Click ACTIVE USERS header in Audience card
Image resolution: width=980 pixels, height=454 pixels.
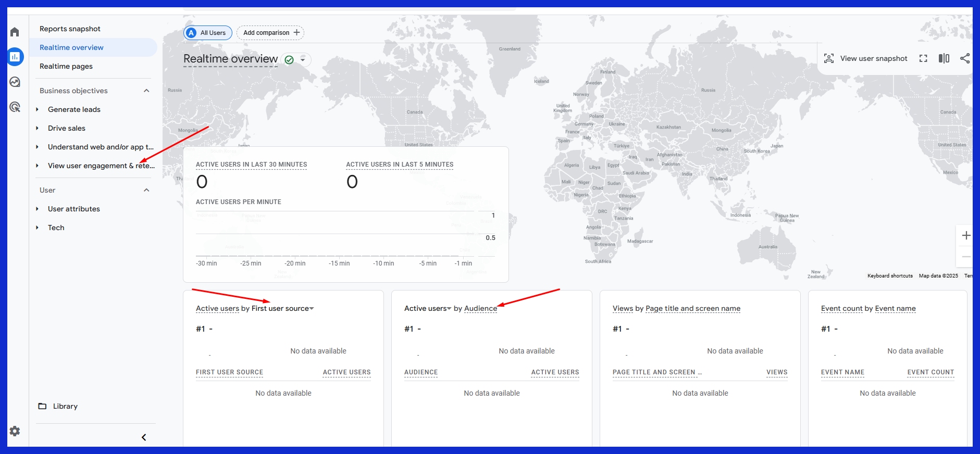coord(555,372)
